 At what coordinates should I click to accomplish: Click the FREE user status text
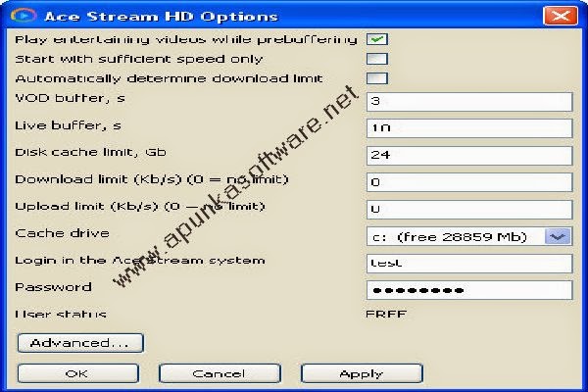[386, 314]
